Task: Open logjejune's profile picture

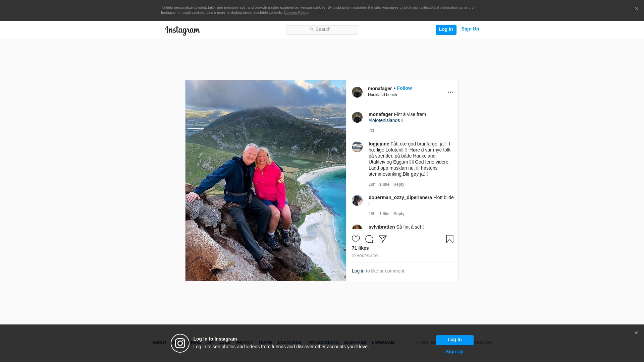Action: tap(357, 147)
